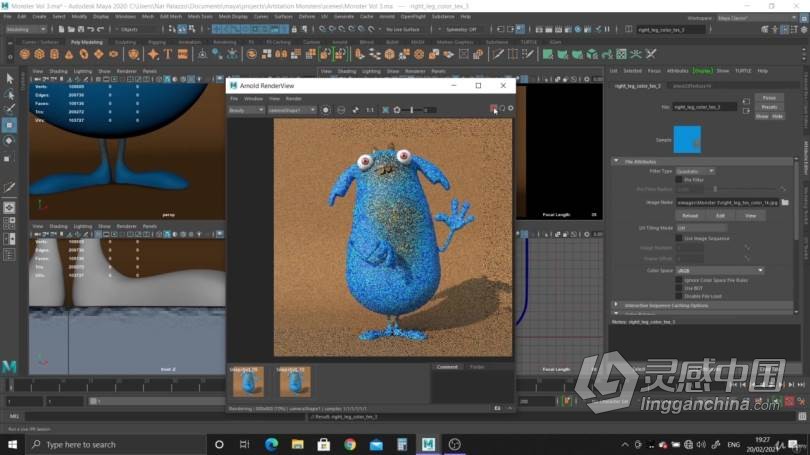Click the Select tool arrow in toolbox

[9, 79]
